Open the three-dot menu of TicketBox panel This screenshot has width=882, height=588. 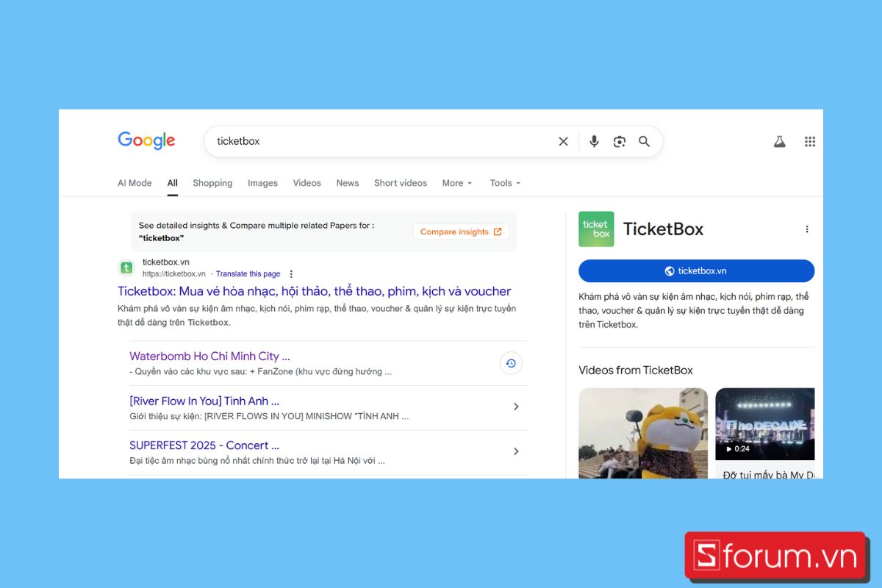point(807,229)
